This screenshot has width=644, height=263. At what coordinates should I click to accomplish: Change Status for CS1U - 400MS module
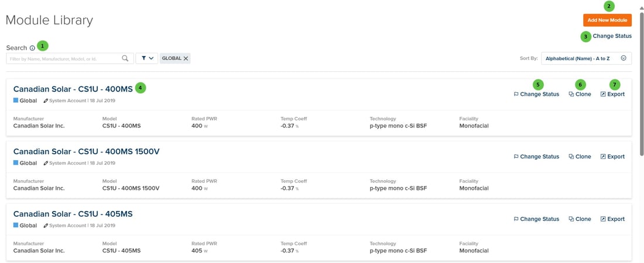click(536, 94)
